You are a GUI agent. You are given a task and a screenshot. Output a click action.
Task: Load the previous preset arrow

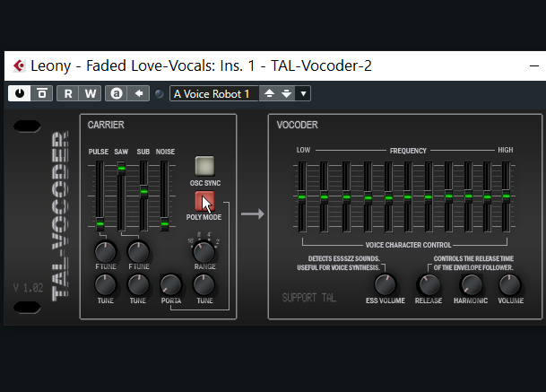pyautogui.click(x=269, y=93)
